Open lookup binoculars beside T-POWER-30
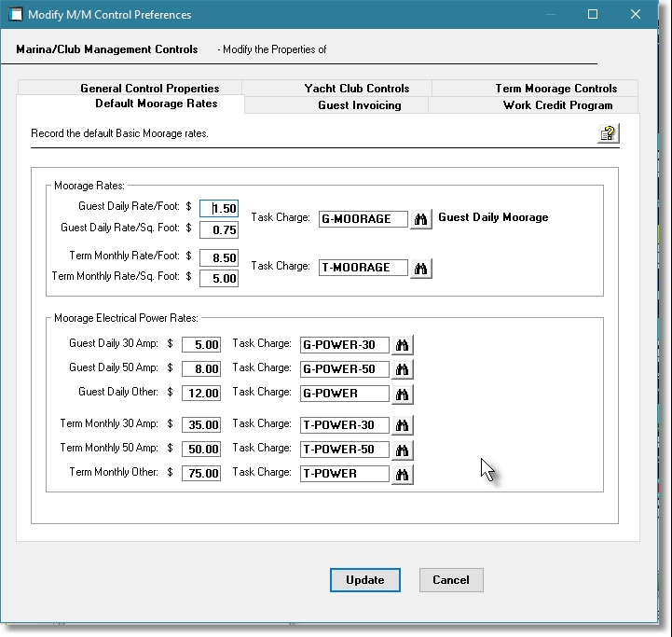The image size is (672, 637). (402, 425)
